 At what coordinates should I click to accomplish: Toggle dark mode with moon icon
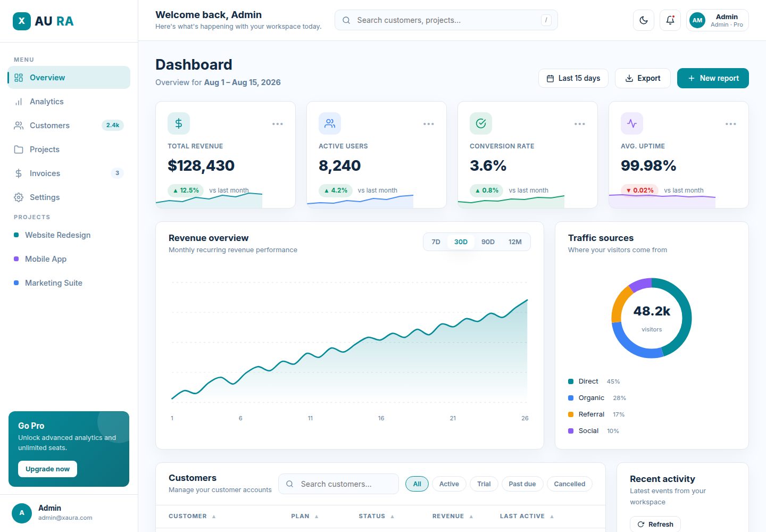coord(644,20)
